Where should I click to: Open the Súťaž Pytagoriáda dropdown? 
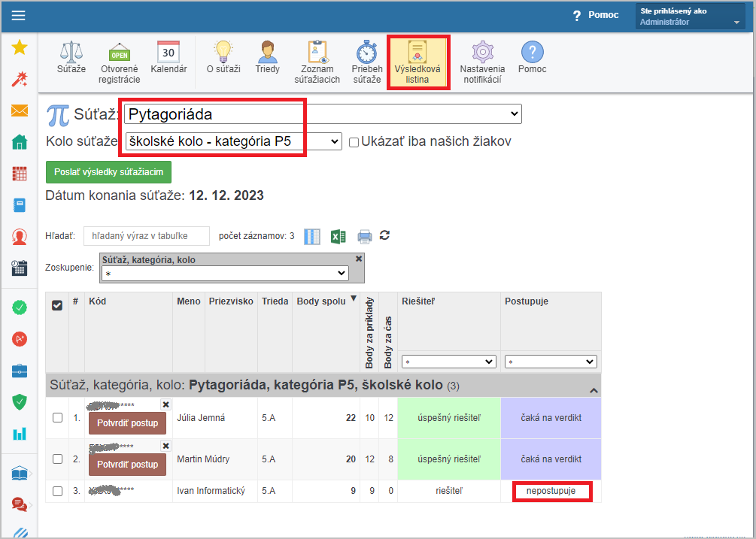click(323, 114)
